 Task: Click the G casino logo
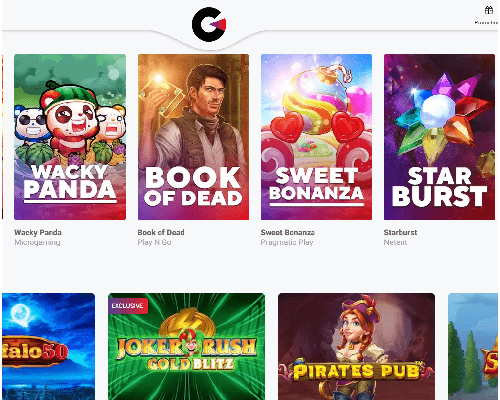pos(209,24)
